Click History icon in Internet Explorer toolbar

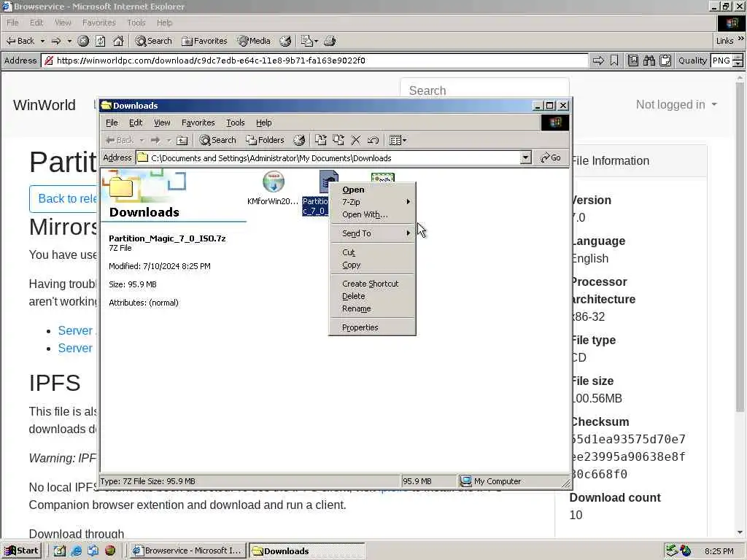285,41
